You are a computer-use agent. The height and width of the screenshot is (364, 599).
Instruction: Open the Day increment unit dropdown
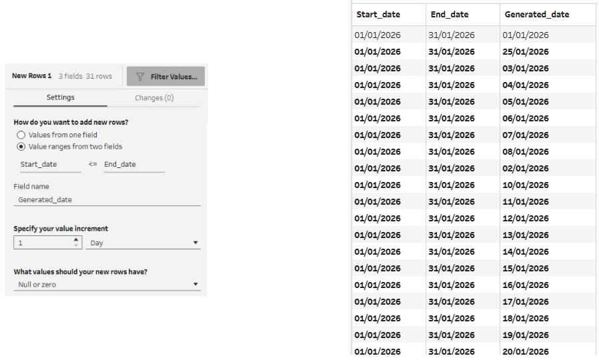[x=143, y=243]
